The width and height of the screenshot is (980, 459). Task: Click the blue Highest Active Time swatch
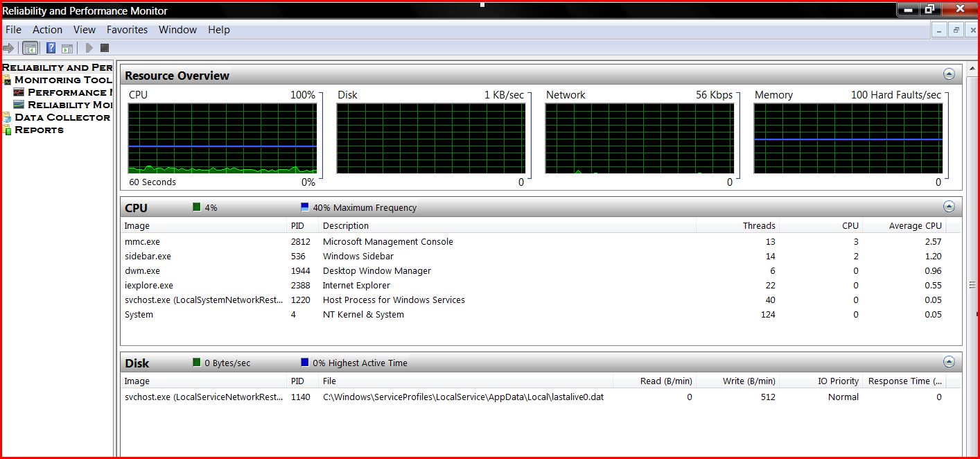(305, 363)
